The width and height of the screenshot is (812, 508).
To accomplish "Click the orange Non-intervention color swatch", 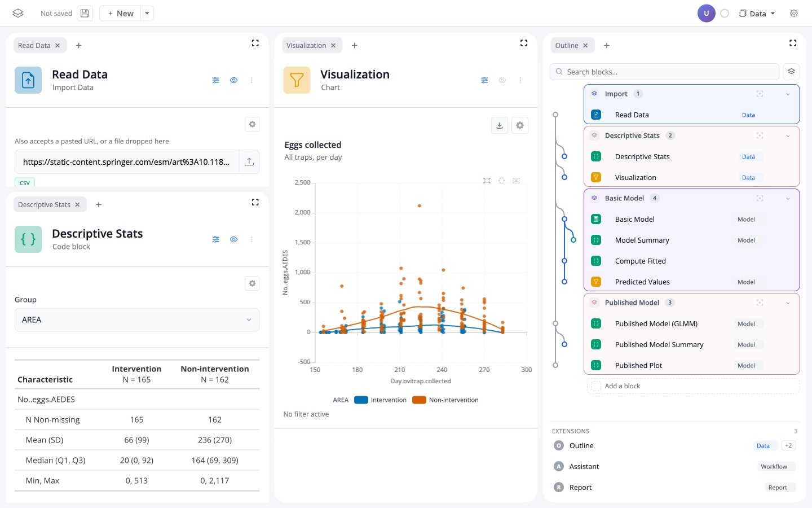I will pyautogui.click(x=419, y=400).
